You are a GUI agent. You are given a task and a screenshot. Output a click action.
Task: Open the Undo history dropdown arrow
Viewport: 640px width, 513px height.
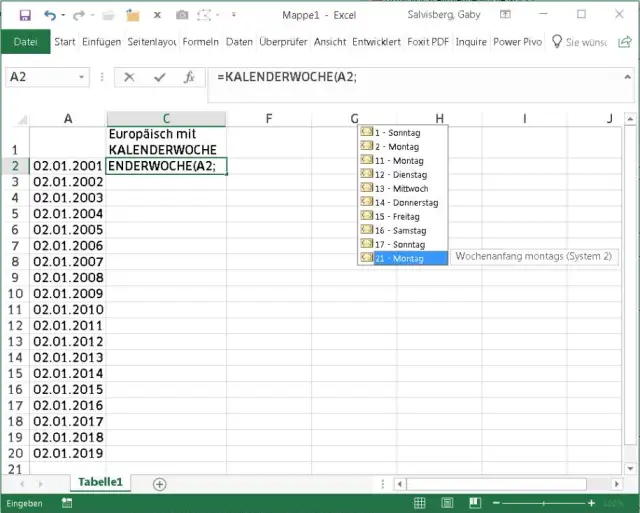[65, 15]
